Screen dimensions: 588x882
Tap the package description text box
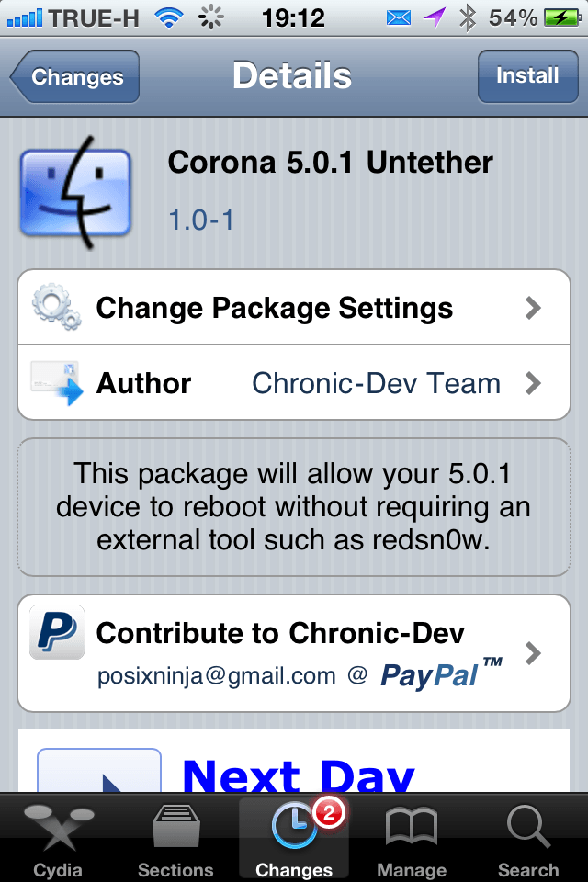click(x=294, y=507)
